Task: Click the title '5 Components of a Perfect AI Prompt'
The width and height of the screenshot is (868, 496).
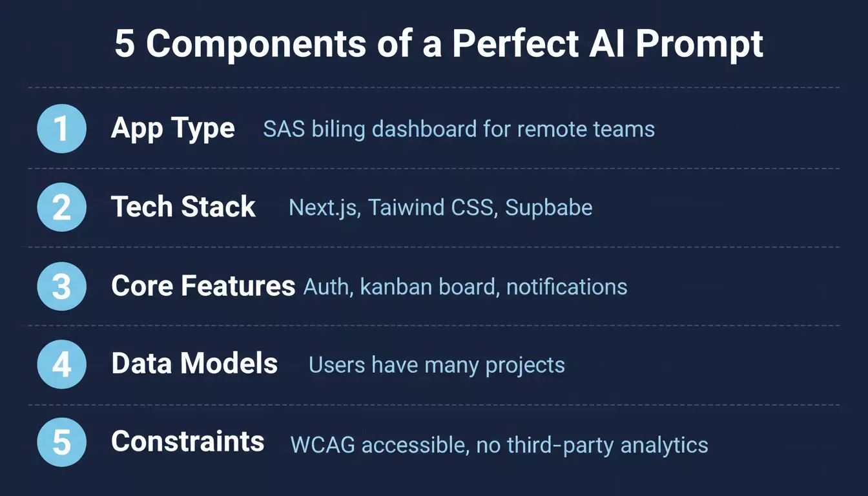Action: pos(439,45)
